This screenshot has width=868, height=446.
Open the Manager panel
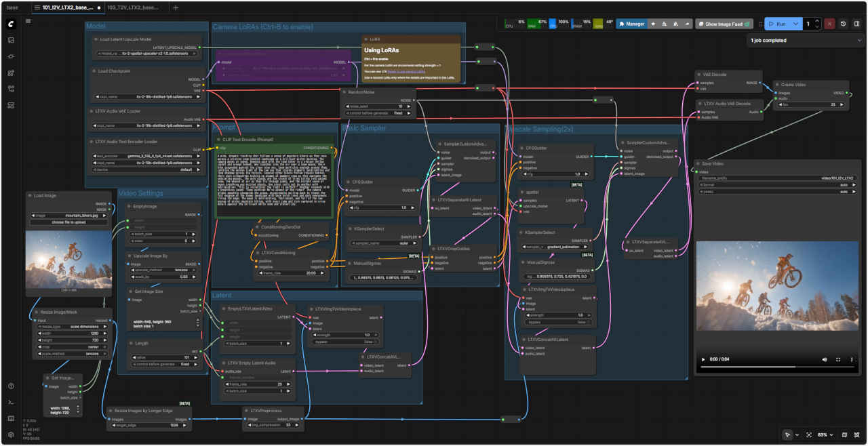(x=630, y=24)
